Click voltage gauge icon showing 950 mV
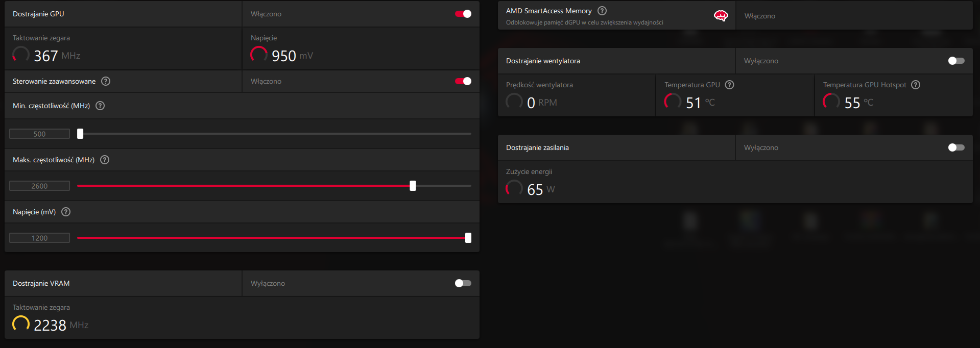Viewport: 980px width, 348px height. 259,55
